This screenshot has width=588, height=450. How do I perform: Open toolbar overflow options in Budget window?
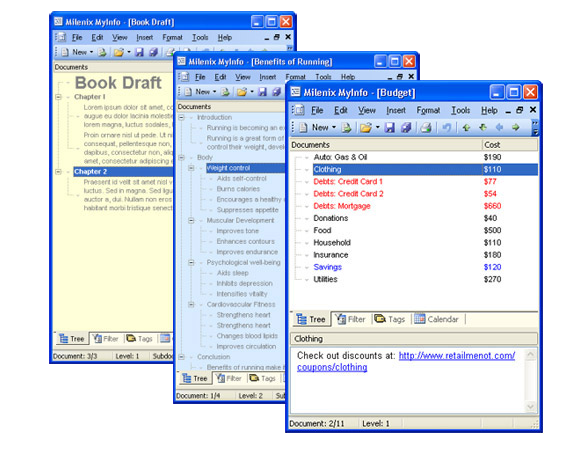click(x=535, y=128)
